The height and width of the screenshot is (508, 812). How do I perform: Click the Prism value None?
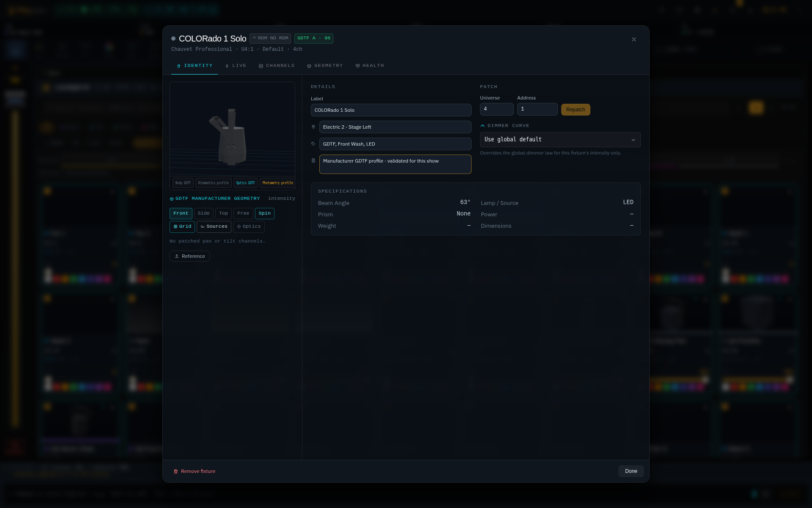[464, 214]
